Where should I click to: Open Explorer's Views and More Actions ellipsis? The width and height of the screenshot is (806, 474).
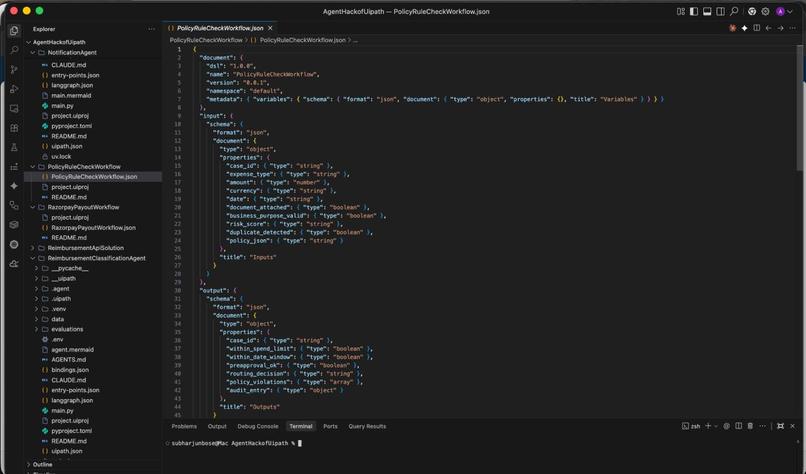(151, 29)
